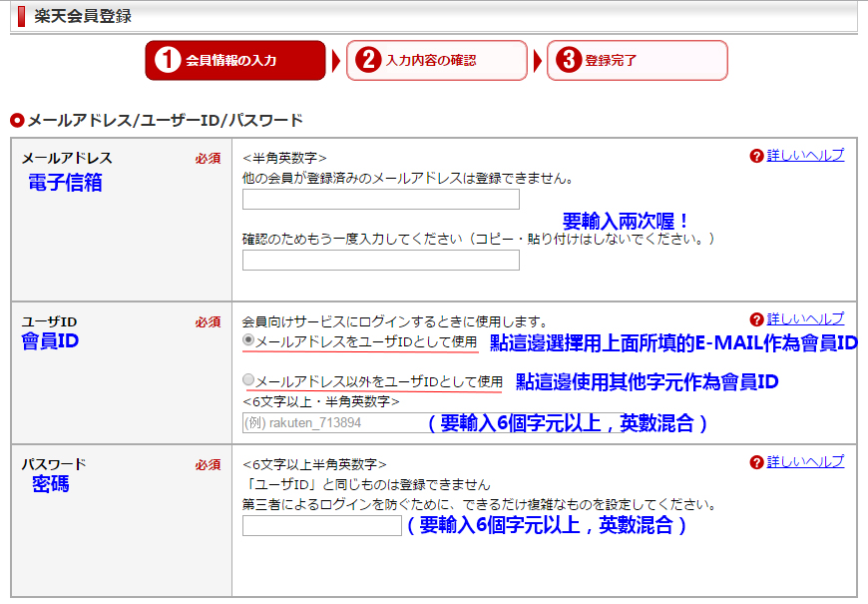Screen dimensions: 868x604
Task: Click step 2 入力内容の確認
Action: tap(437, 60)
